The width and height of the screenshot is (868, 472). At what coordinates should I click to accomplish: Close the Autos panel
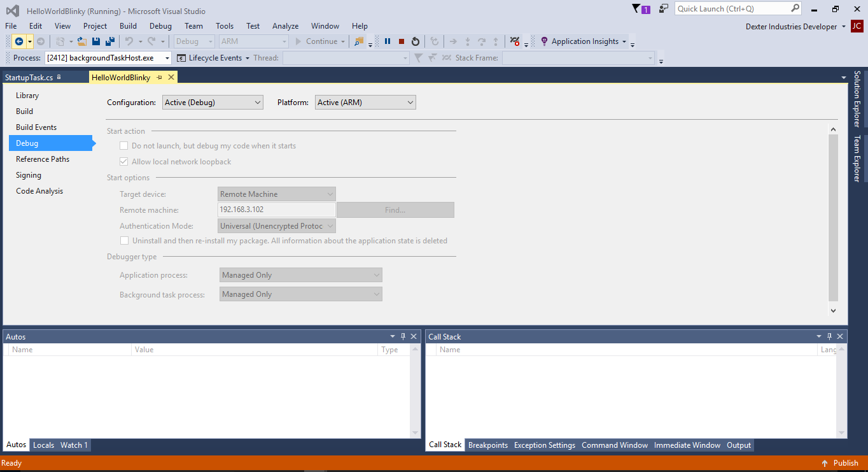pyautogui.click(x=414, y=336)
